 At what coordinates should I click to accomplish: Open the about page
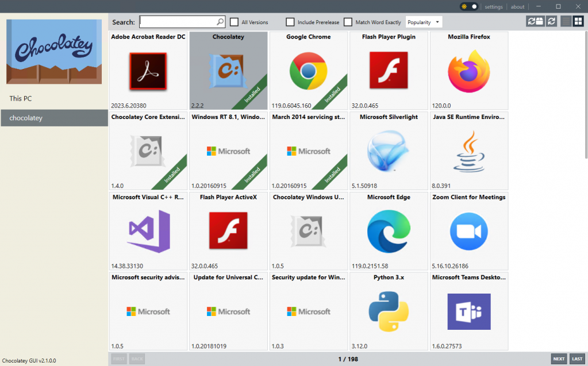point(517,7)
